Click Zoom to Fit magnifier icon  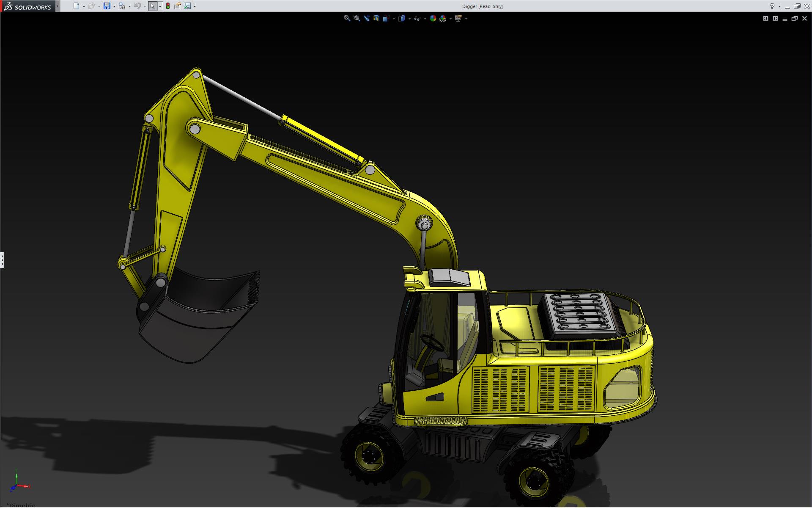(x=347, y=18)
